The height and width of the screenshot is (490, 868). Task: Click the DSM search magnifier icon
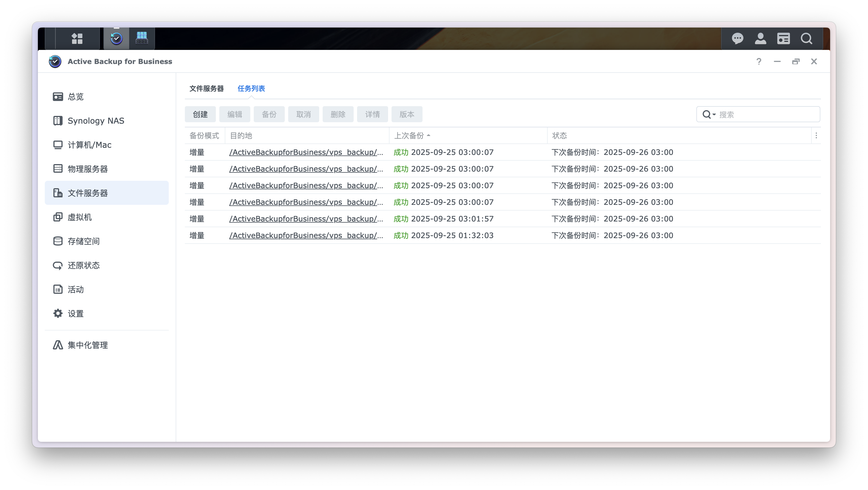806,39
